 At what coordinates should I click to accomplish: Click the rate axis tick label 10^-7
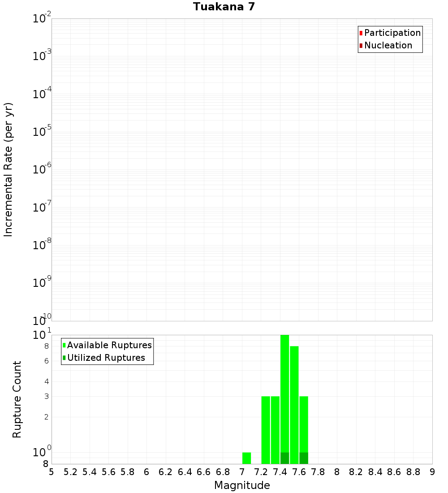[42, 207]
